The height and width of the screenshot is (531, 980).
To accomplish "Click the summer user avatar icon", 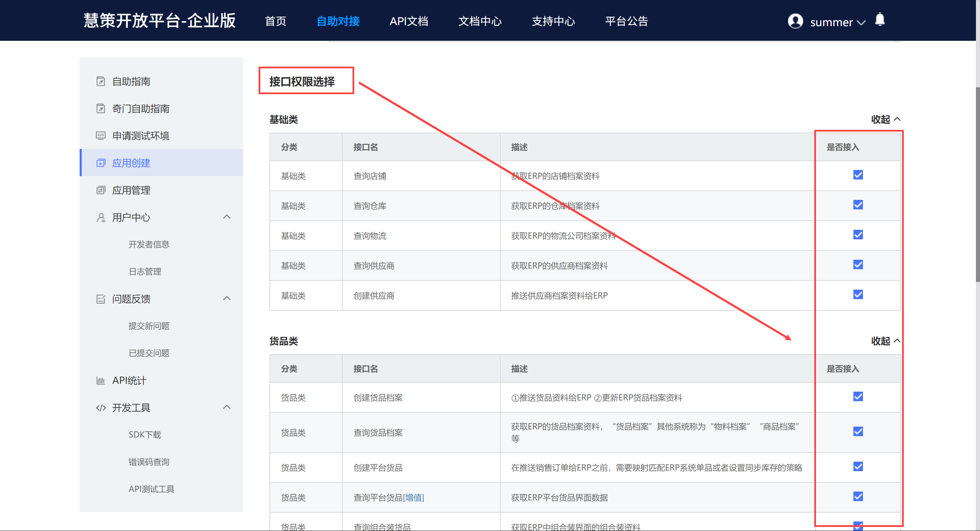I will coord(795,21).
